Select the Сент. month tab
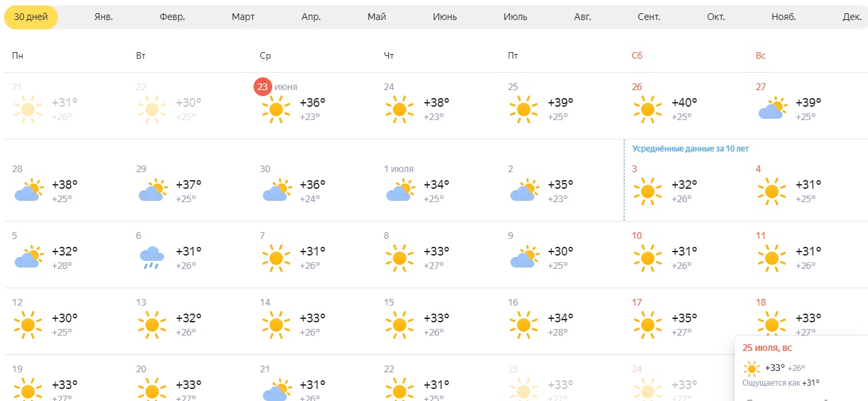Image resolution: width=868 pixels, height=401 pixels. [x=648, y=17]
